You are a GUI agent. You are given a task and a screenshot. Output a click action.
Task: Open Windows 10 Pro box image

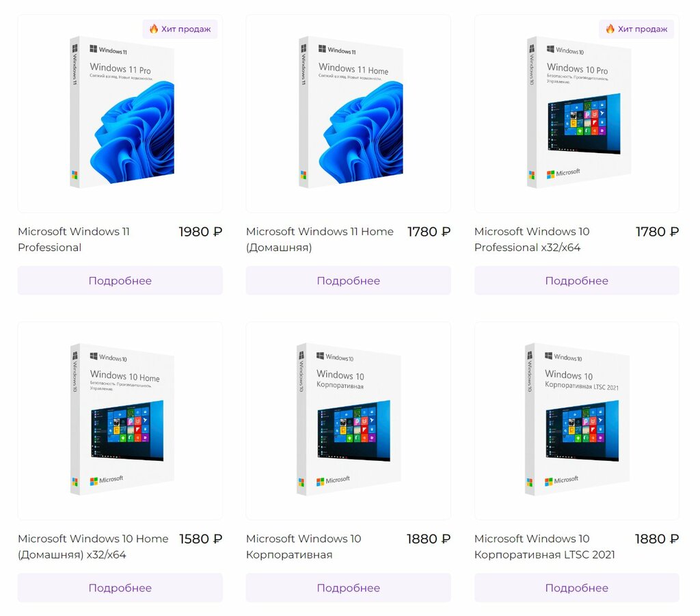[x=579, y=112]
